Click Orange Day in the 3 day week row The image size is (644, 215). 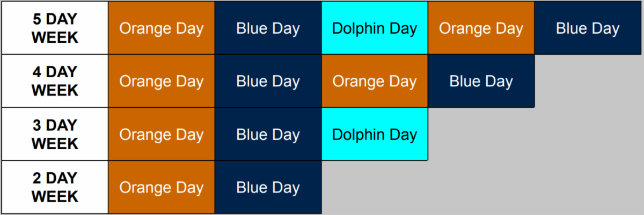[161, 134]
